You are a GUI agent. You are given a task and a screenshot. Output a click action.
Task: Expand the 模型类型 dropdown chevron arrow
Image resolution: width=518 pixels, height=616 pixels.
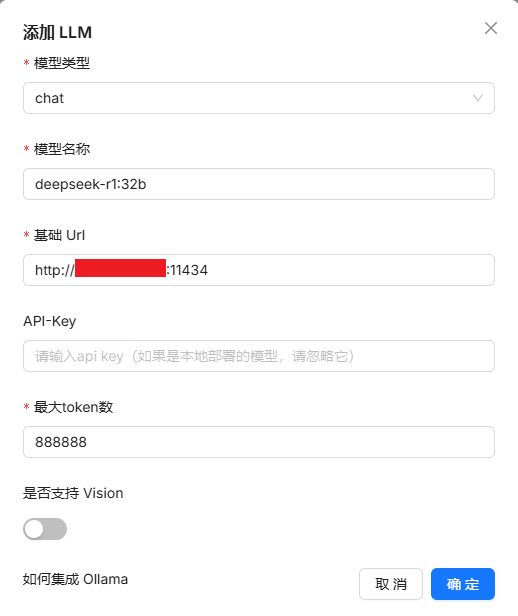click(478, 98)
